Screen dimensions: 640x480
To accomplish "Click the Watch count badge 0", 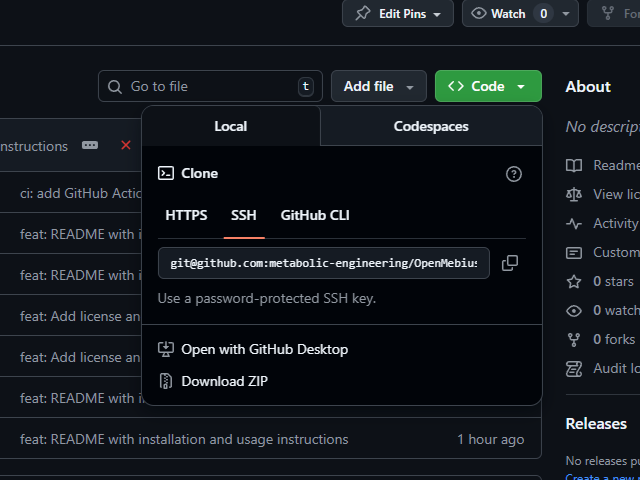I will click(x=543, y=13).
